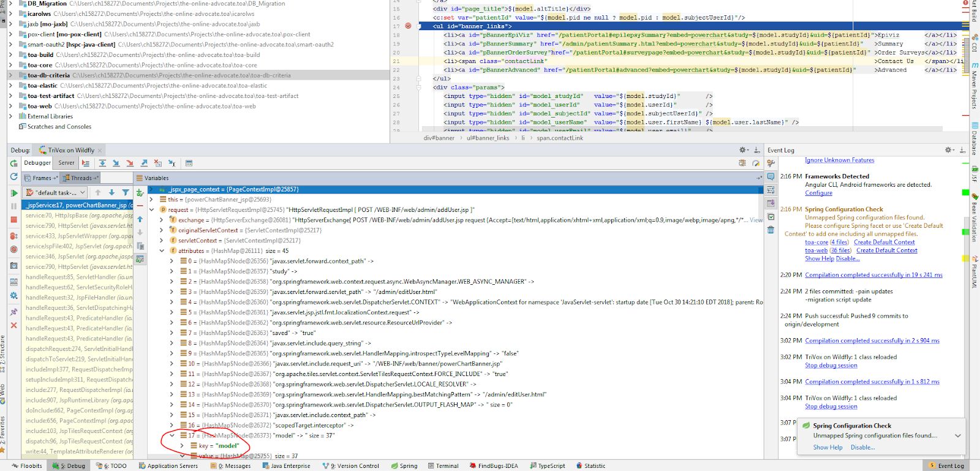Collapse HashMap node 17 "model"
The width and height of the screenshot is (980, 471).
point(172,435)
